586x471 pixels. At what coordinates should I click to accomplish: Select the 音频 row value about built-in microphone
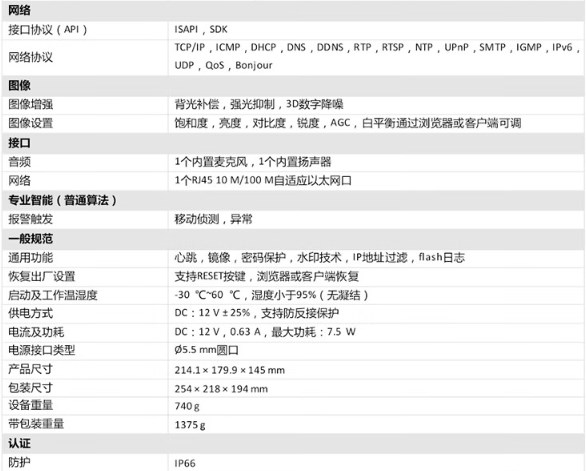pyautogui.click(x=253, y=162)
